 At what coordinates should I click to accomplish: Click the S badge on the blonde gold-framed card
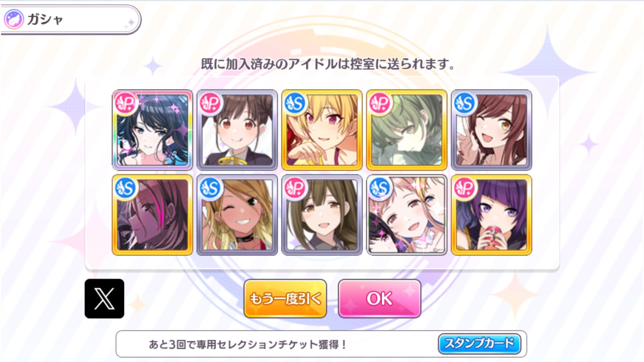(295, 103)
